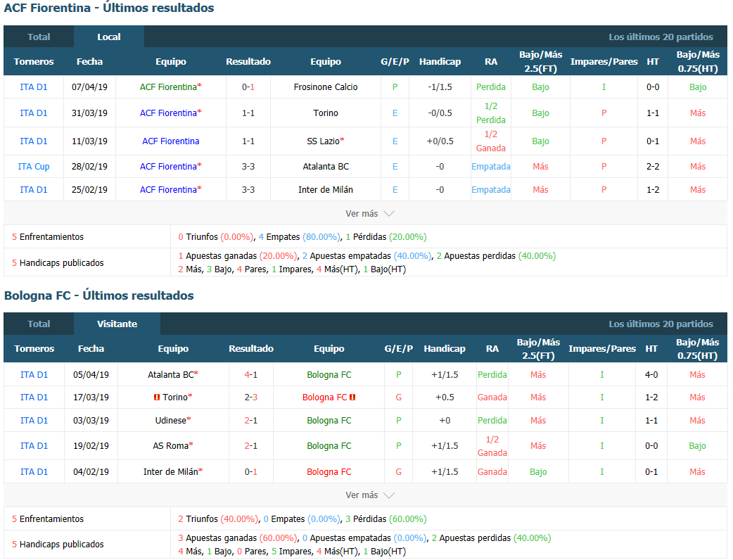733x560 pixels.
Task: Click the SS Lazio team name
Action: point(323,141)
